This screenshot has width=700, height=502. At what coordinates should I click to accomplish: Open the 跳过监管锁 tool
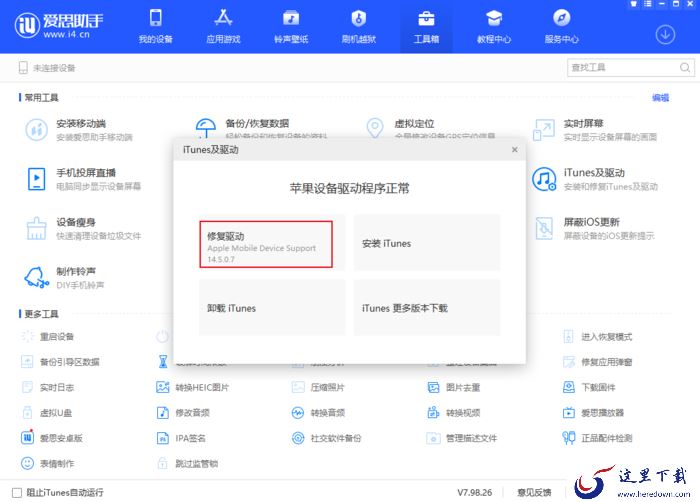[x=188, y=463]
